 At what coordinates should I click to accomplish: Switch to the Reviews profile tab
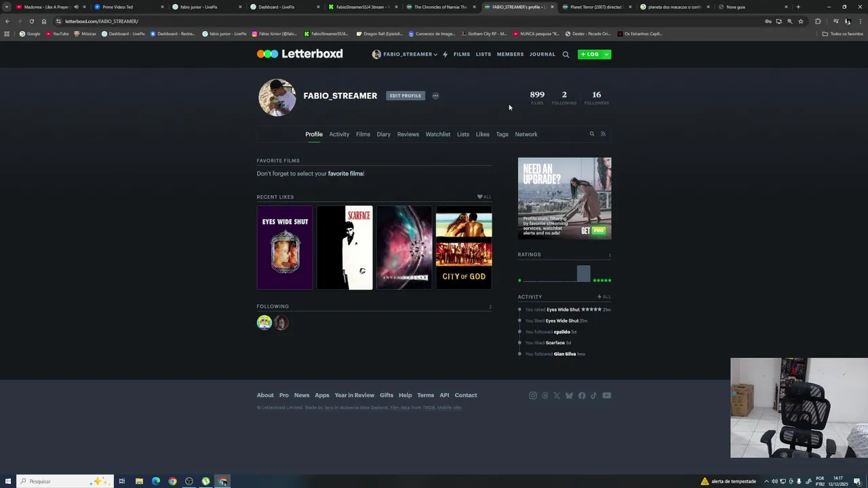point(408,134)
